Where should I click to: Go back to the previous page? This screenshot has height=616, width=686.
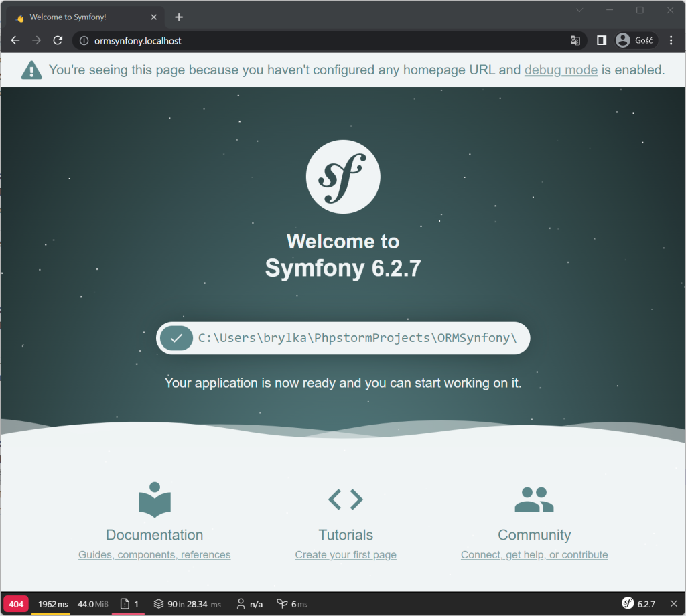pos(15,40)
